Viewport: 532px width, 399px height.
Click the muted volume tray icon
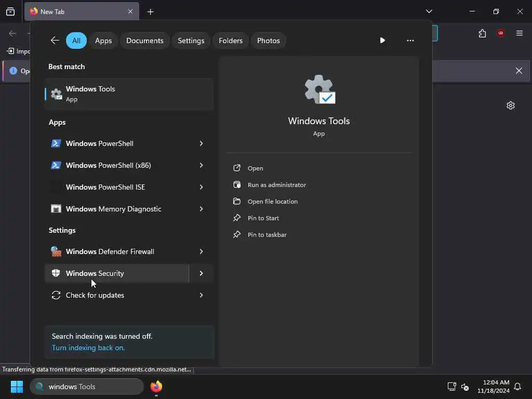(465, 387)
